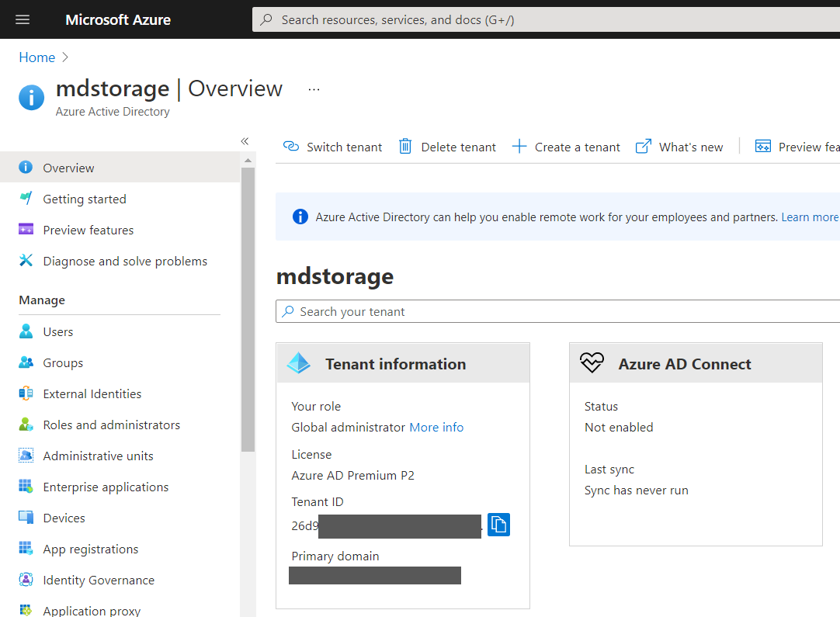Image resolution: width=840 pixels, height=617 pixels.
Task: Click the Overview sidebar icon
Action: pos(26,167)
